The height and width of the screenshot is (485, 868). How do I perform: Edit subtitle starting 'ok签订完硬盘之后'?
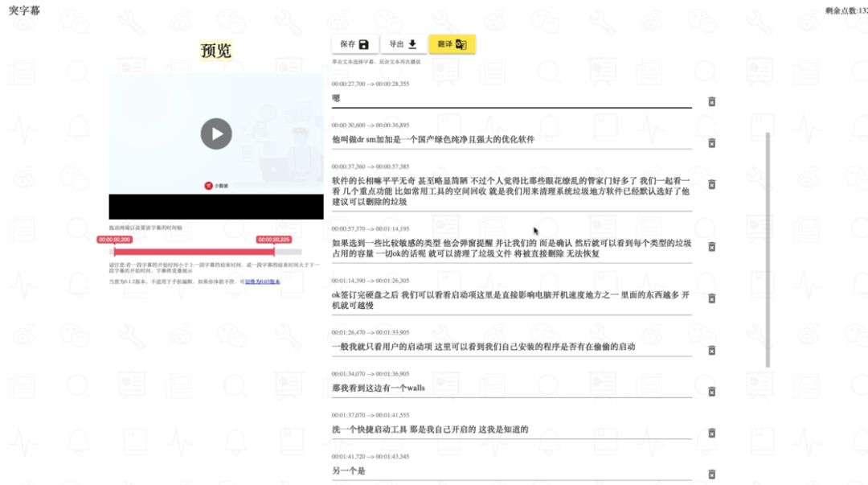tap(511, 300)
